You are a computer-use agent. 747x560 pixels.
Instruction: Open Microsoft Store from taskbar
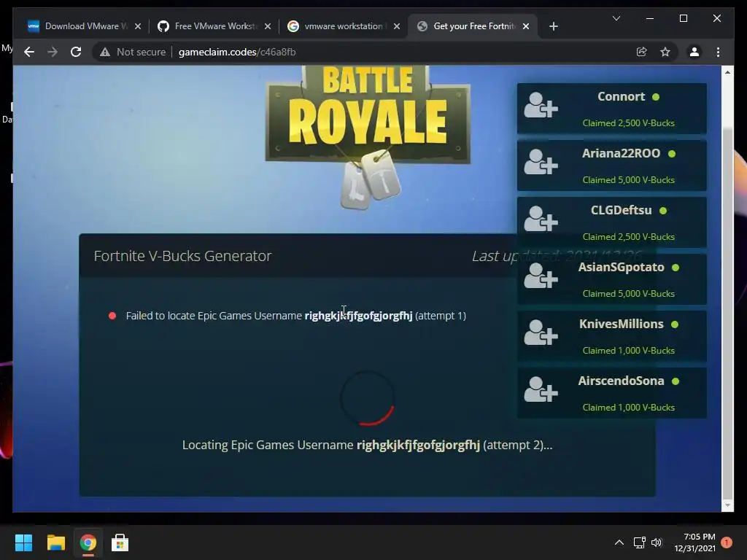[x=120, y=542]
